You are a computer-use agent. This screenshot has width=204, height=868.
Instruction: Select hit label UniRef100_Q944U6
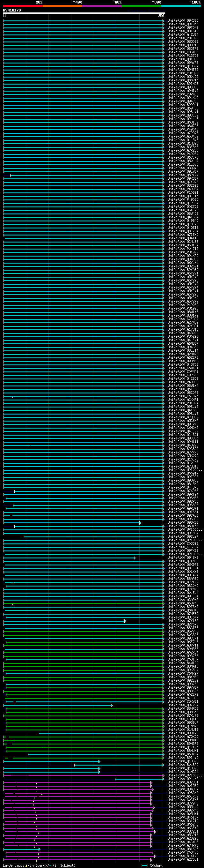183,119
